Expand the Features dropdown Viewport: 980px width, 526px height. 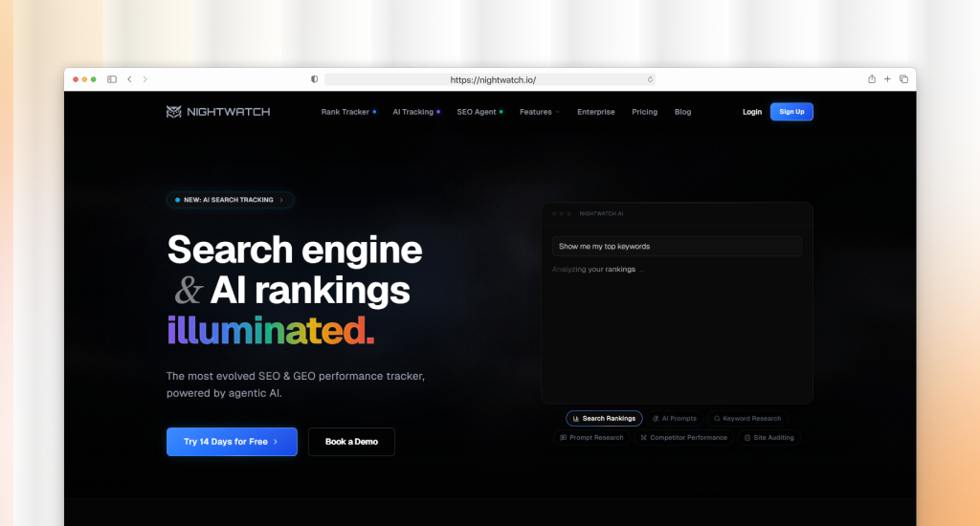[x=540, y=112]
